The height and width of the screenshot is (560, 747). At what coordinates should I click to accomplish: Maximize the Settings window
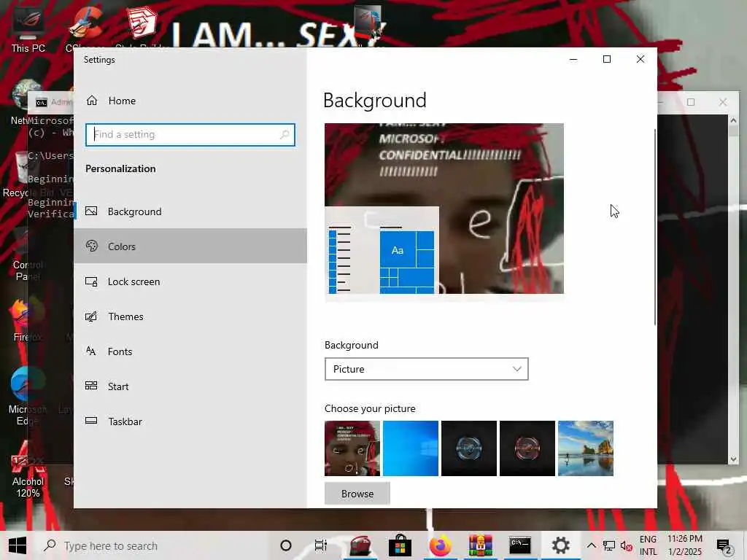[607, 59]
